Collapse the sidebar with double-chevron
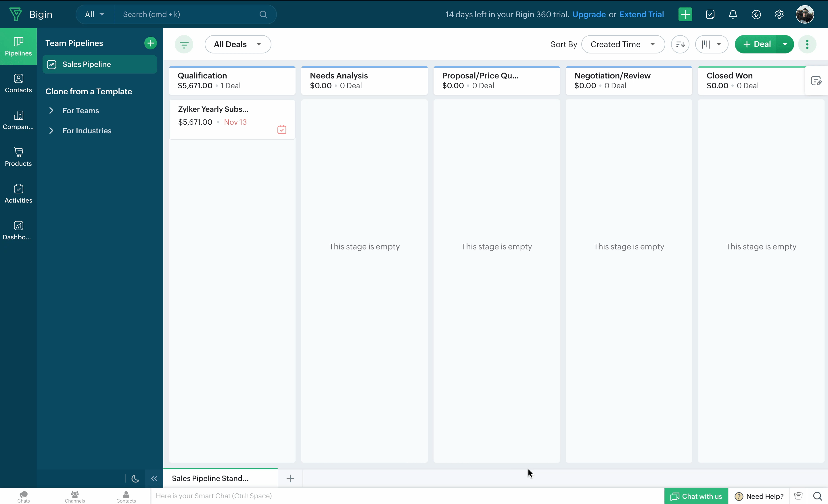This screenshot has width=828, height=504. 154,478
